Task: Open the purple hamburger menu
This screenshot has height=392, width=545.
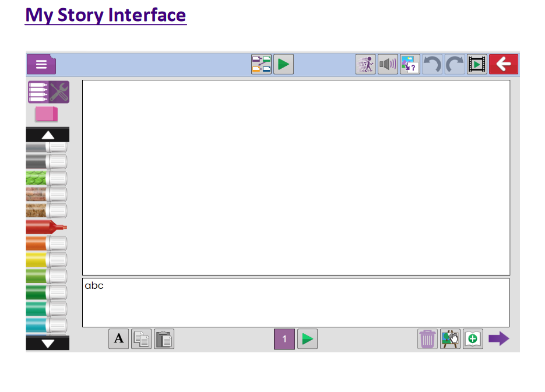Action: coord(41,64)
